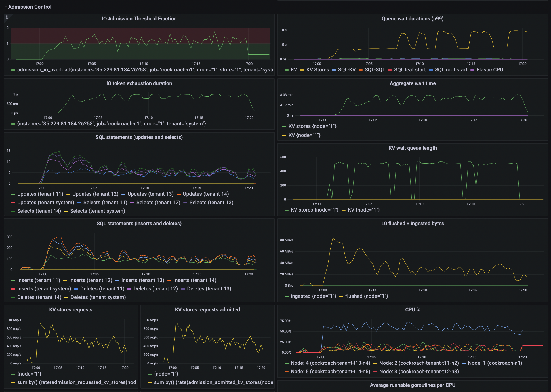551x392 pixels.
Task: Open the CPU % panel title menu
Action: [x=413, y=310]
